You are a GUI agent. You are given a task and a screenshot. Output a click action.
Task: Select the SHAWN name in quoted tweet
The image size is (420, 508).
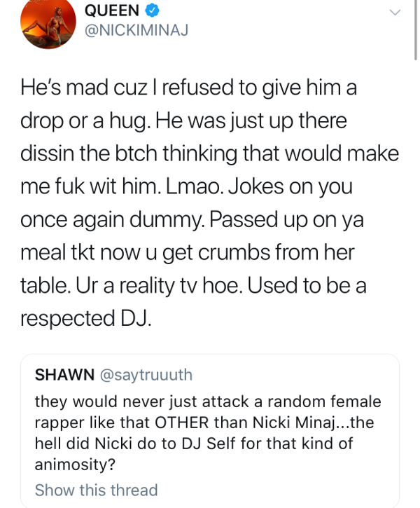point(64,375)
